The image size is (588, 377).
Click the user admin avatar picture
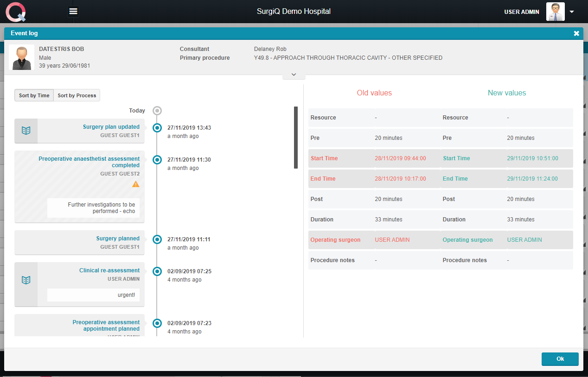pyautogui.click(x=555, y=12)
